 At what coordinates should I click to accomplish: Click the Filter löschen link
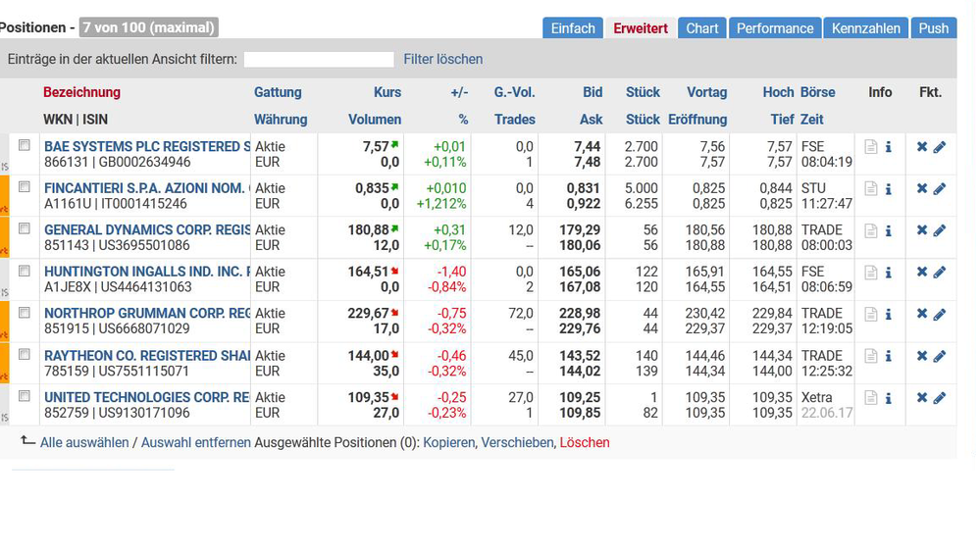pos(442,60)
